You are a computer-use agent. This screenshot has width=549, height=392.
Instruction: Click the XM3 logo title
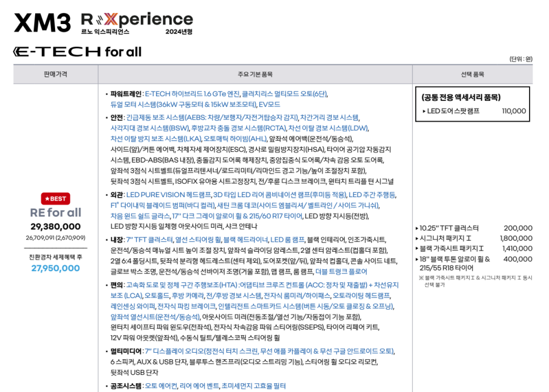pyautogui.click(x=42, y=23)
